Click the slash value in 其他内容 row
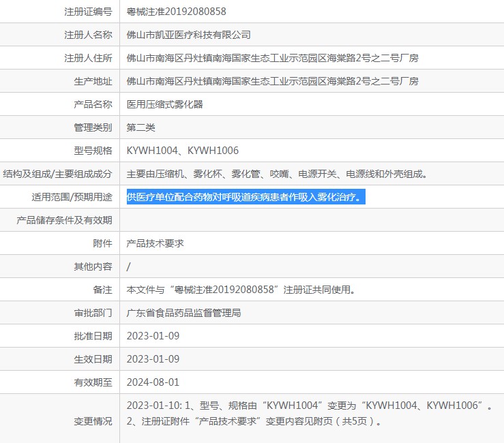The height and width of the screenshot is (443, 504). point(129,266)
